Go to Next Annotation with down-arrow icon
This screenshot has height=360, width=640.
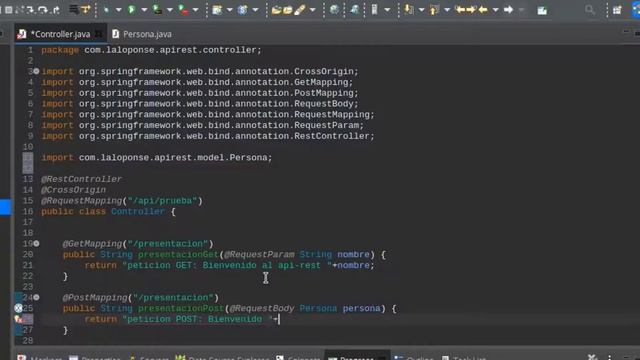point(409,10)
